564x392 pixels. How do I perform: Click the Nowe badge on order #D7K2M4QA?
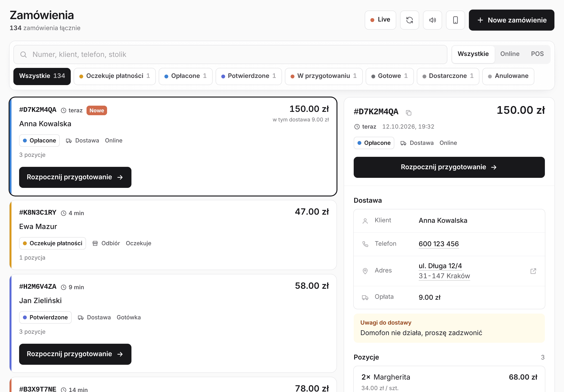point(97,110)
